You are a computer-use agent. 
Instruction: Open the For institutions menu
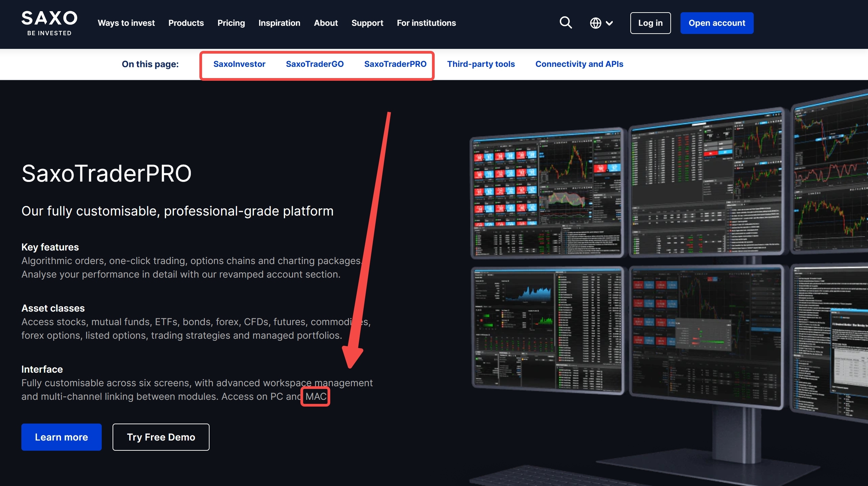pos(427,23)
